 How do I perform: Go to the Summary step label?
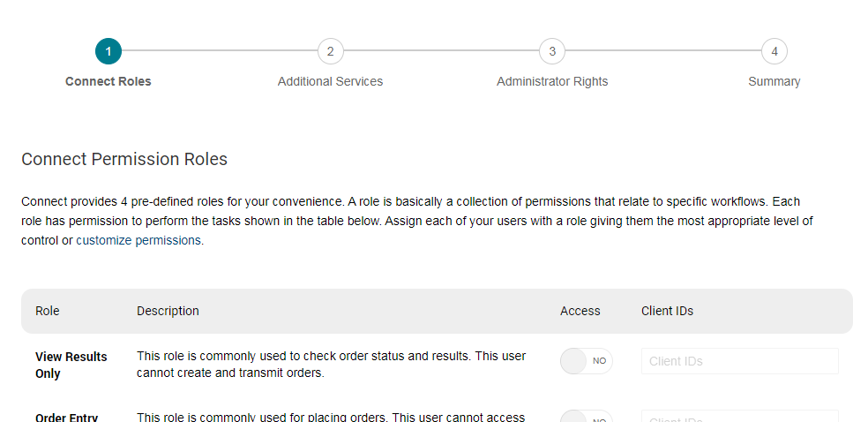(x=774, y=81)
